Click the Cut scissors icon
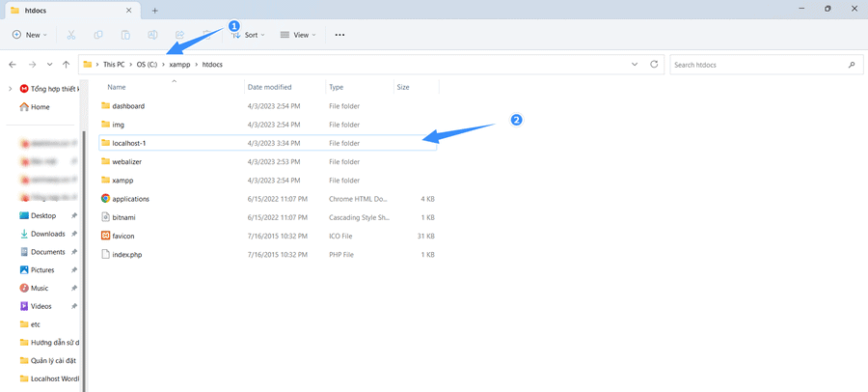 (x=70, y=35)
